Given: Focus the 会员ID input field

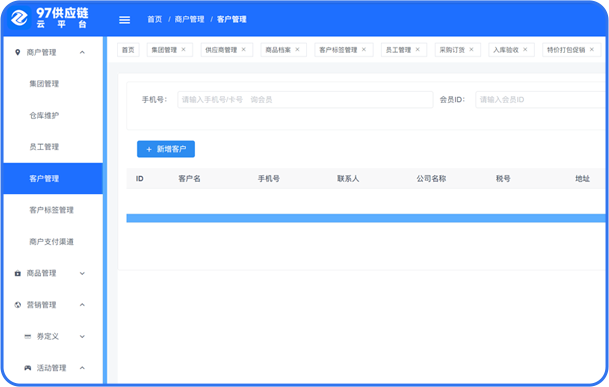Looking at the screenshot, I should pyautogui.click(x=541, y=99).
